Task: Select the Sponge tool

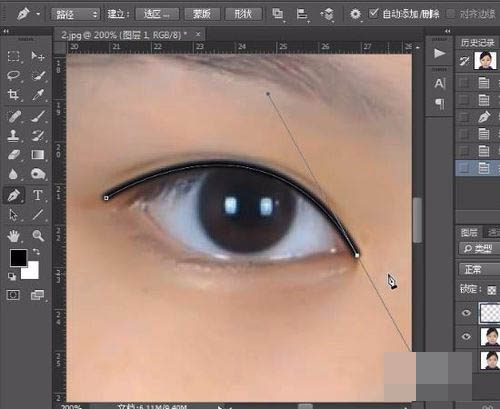Action: [x=38, y=174]
